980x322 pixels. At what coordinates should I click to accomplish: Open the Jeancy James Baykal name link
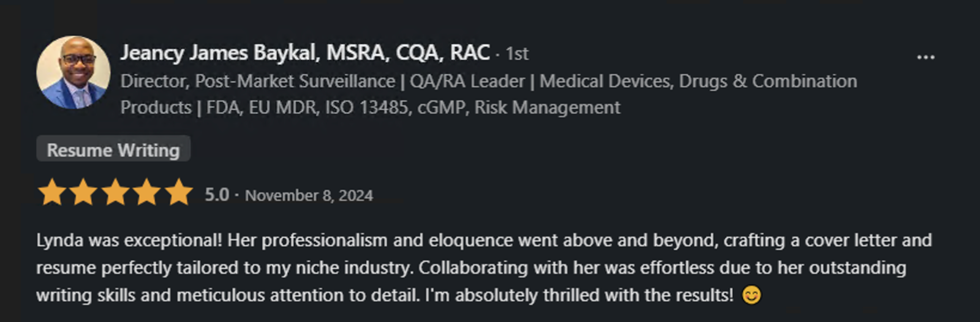click(304, 53)
